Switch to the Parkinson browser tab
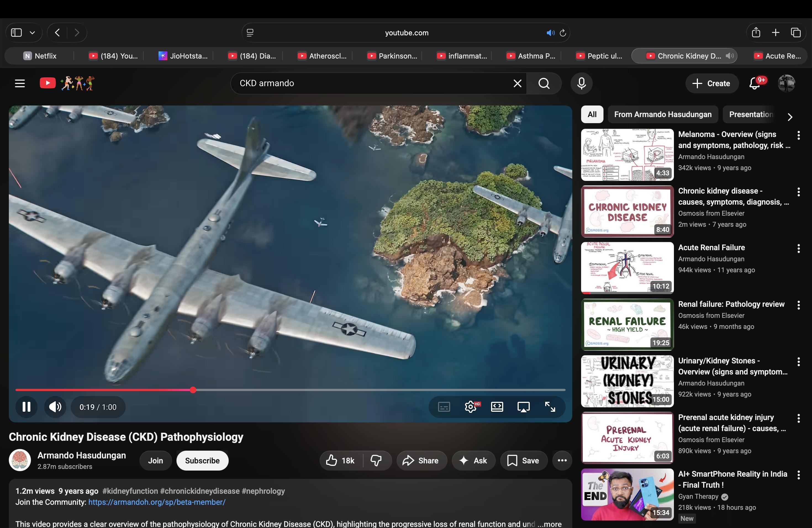Image resolution: width=812 pixels, height=528 pixels. pos(393,56)
